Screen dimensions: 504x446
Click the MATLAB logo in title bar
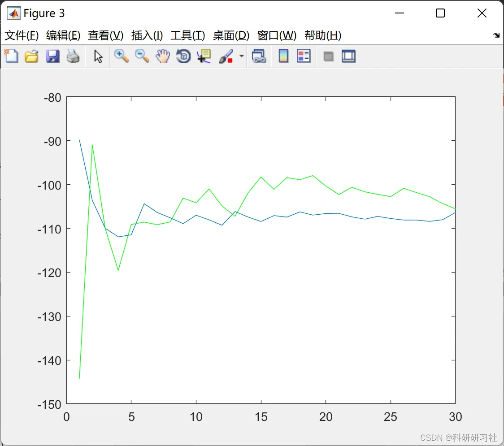click(13, 13)
